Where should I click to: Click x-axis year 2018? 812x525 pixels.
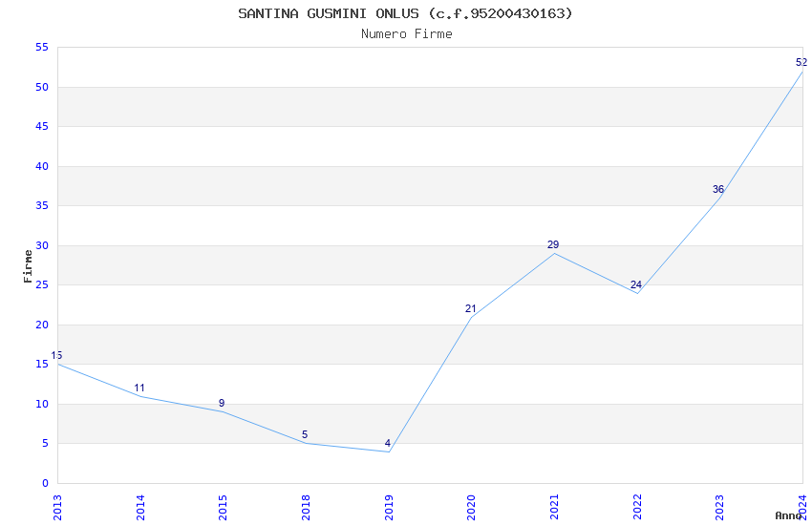tap(306, 508)
